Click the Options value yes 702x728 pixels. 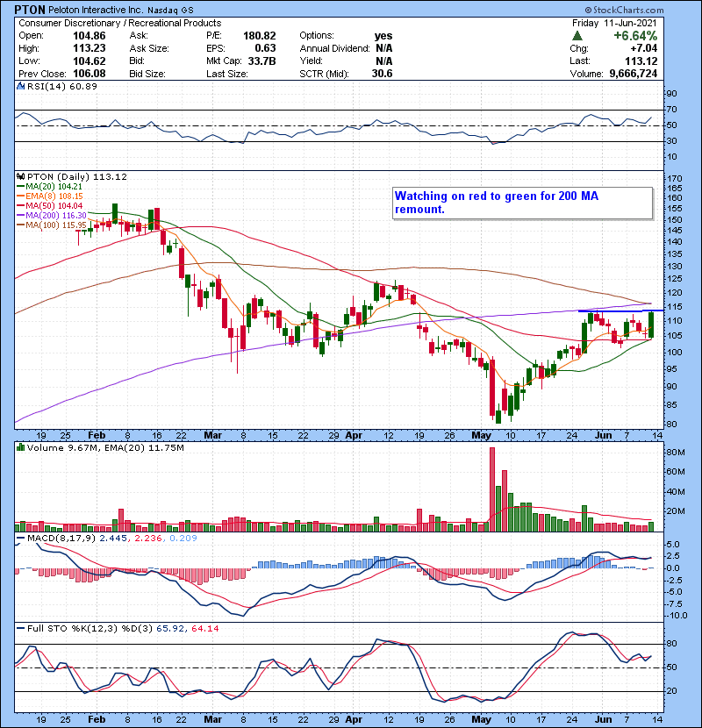[383, 36]
